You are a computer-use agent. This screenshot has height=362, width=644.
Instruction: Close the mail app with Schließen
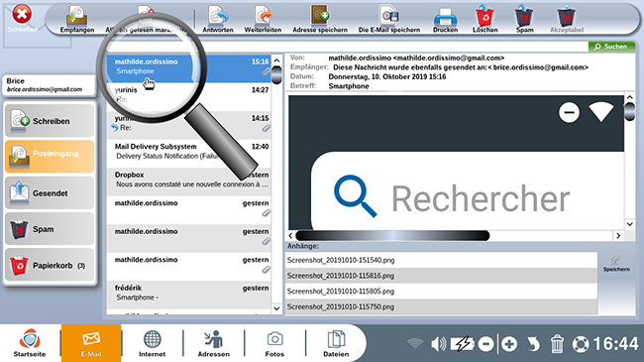22,19
